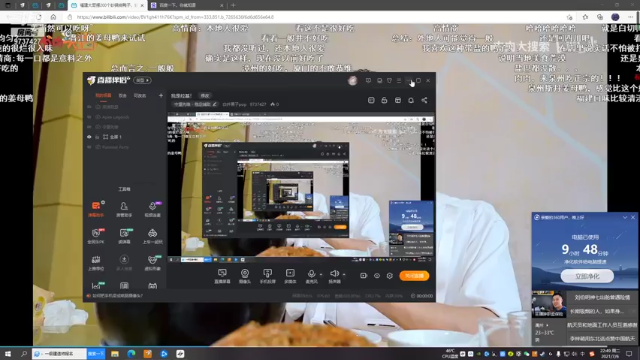Toggle the eye icon of the highlighted scene
Screen dimensions: 640x360
tap(89, 137)
